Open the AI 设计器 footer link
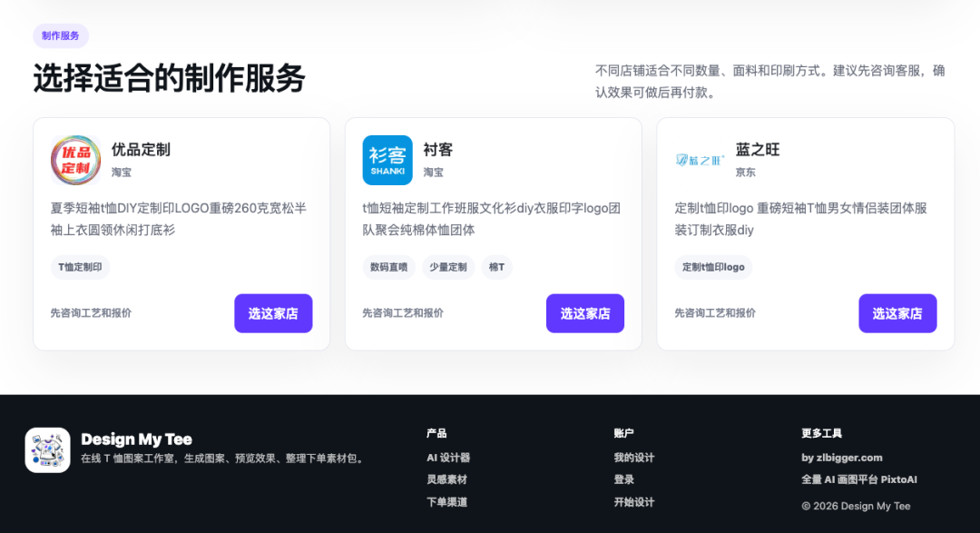The width and height of the screenshot is (980, 533). (448, 458)
